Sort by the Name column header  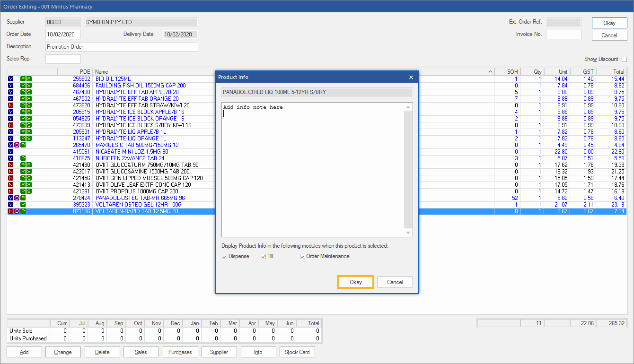tap(293, 72)
